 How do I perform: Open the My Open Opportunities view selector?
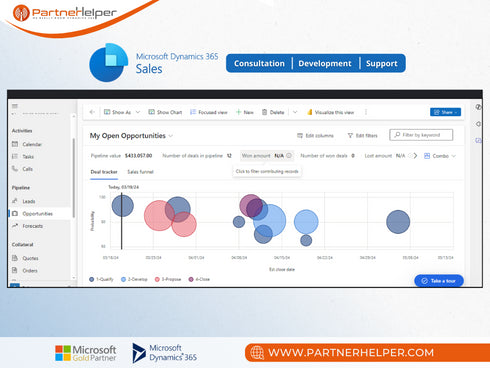click(131, 136)
